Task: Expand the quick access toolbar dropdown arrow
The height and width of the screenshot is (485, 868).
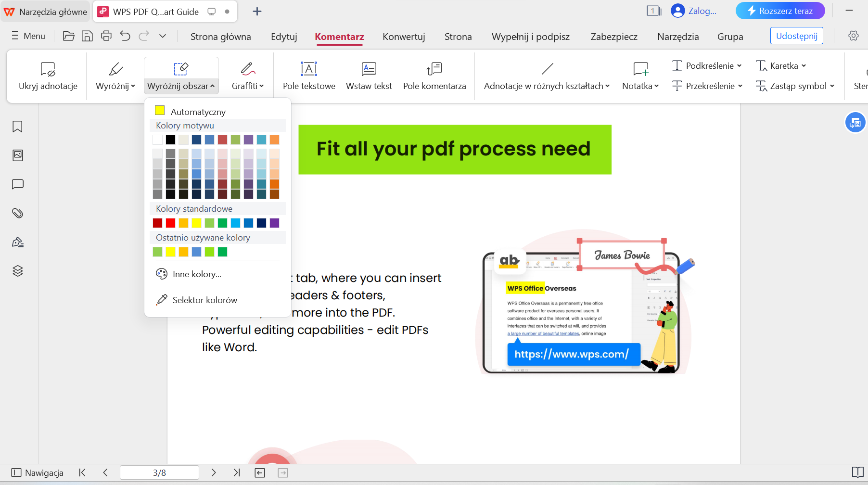Action: tap(163, 36)
